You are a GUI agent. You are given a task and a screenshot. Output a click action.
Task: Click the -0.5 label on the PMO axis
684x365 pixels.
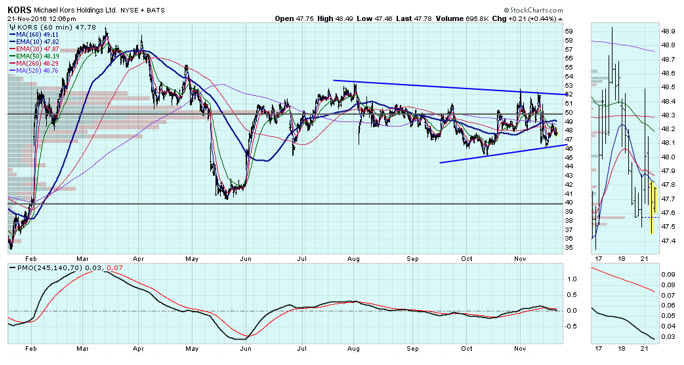click(x=571, y=326)
